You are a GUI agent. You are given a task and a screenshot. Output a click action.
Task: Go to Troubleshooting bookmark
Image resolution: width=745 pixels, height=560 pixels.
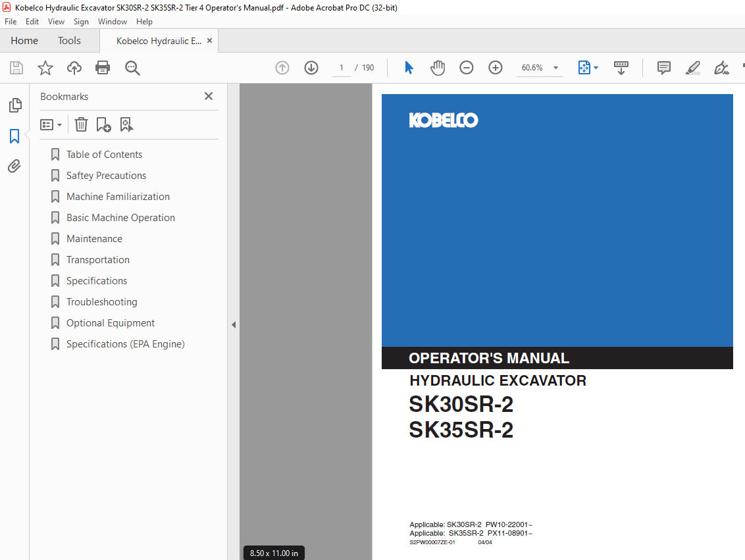pyautogui.click(x=101, y=301)
